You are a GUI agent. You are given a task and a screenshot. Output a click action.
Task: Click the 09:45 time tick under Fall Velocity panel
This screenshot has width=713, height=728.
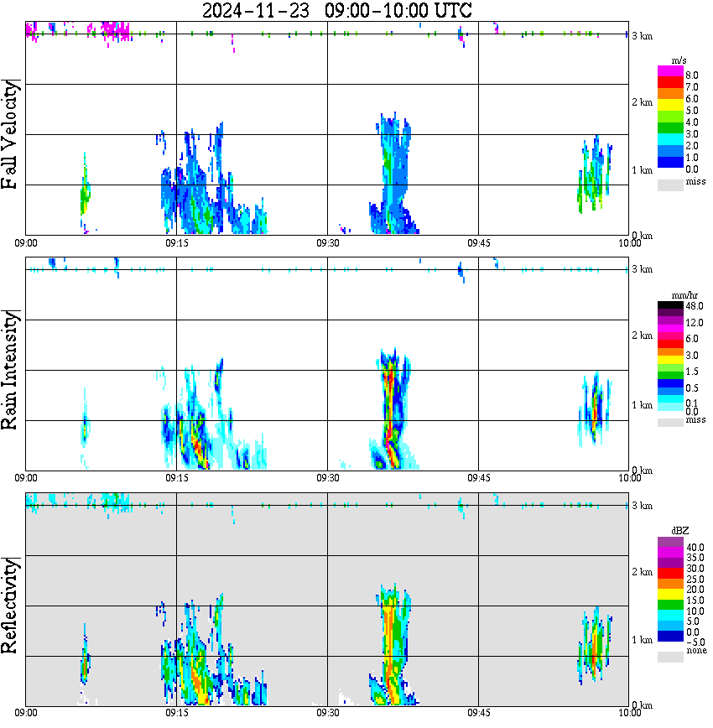tap(478, 243)
